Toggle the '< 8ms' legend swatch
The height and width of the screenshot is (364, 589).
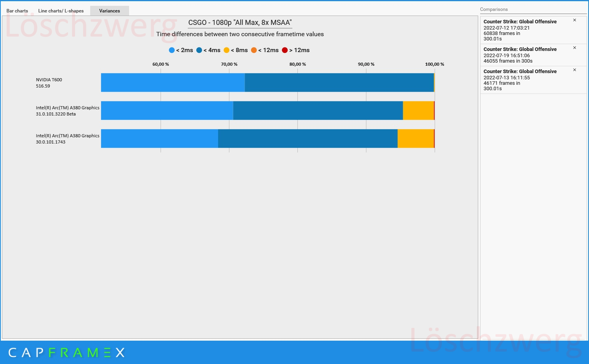click(x=226, y=50)
